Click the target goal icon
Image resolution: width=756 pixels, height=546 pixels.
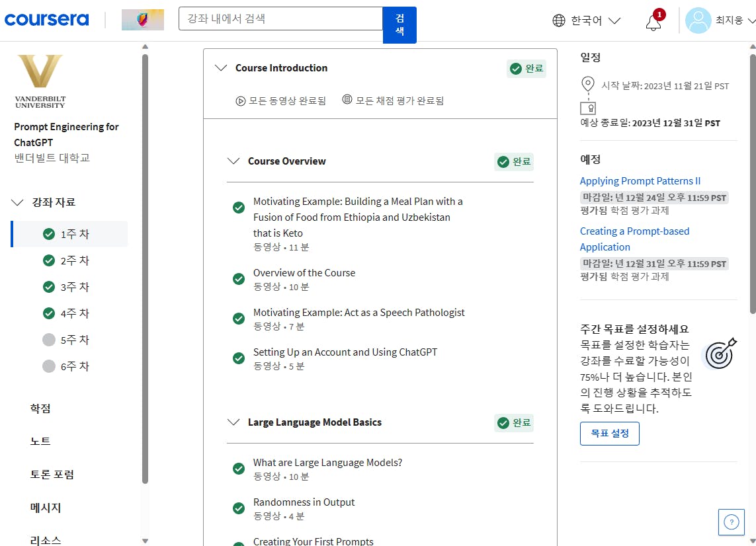(721, 353)
